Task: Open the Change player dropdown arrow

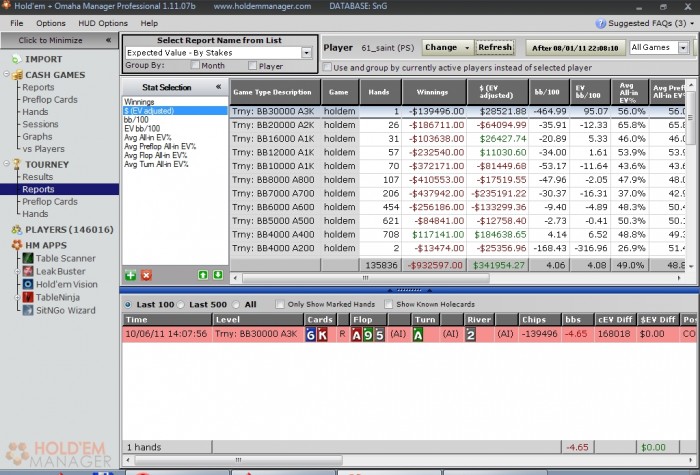Action: pos(467,47)
